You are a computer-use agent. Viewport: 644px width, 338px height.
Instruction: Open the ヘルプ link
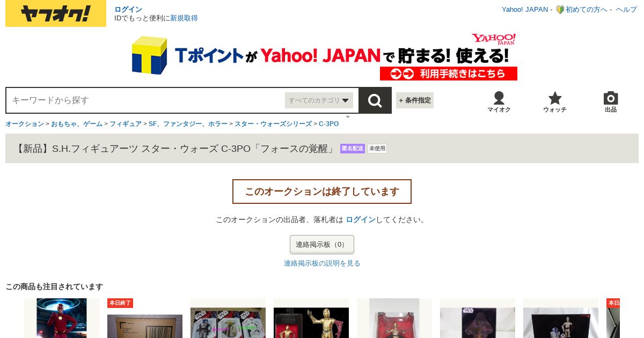tap(626, 10)
